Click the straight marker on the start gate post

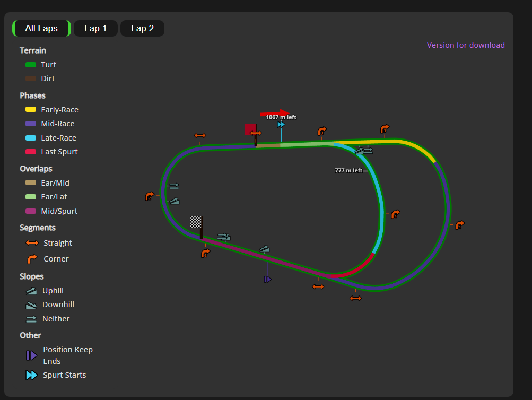(x=256, y=133)
